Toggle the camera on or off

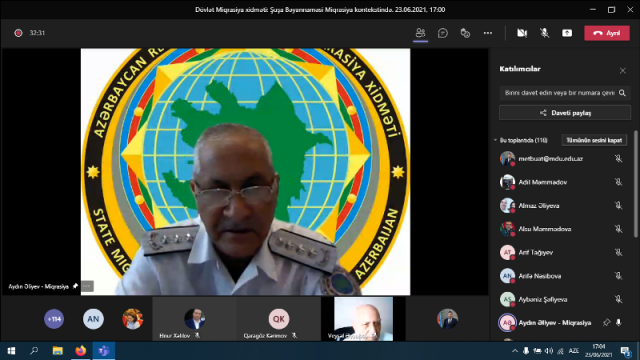coord(522,33)
